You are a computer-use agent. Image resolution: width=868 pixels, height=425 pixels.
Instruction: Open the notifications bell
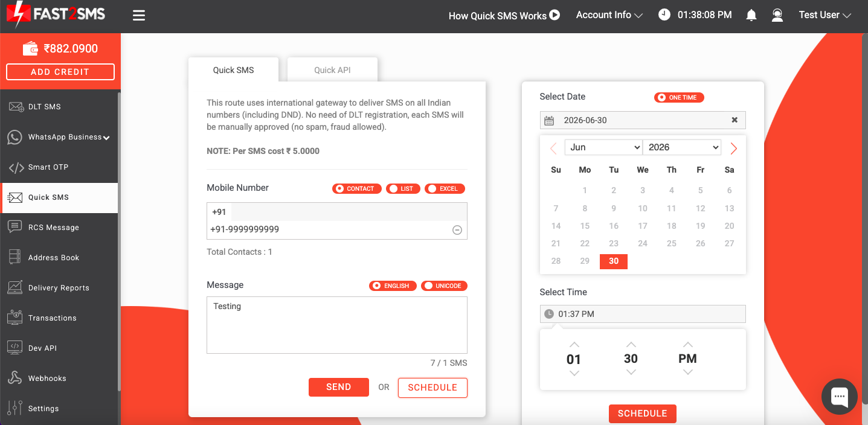coord(751,16)
